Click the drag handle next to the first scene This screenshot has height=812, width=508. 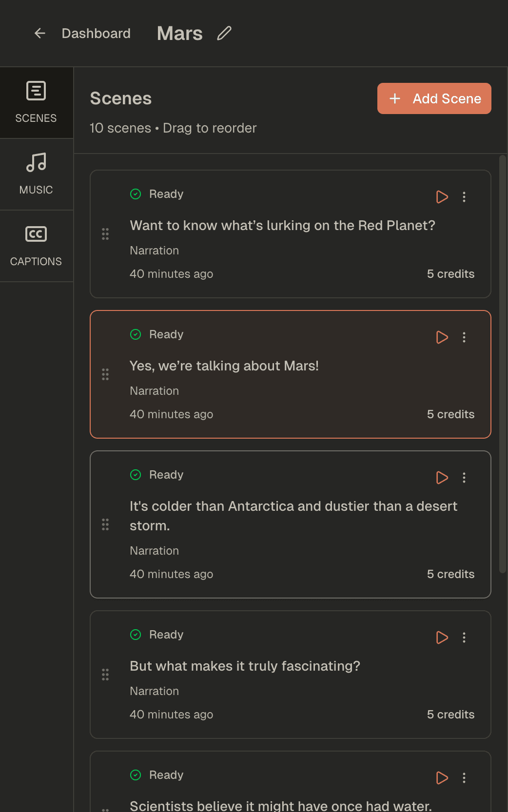click(105, 234)
